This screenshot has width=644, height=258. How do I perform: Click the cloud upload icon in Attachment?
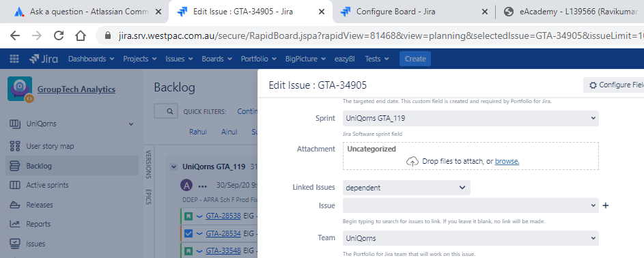[412, 161]
